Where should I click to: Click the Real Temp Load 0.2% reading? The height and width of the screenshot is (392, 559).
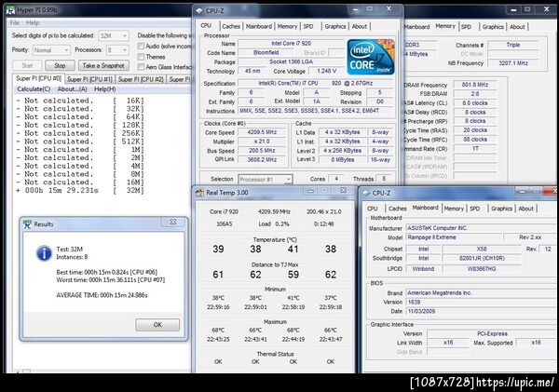(274, 224)
